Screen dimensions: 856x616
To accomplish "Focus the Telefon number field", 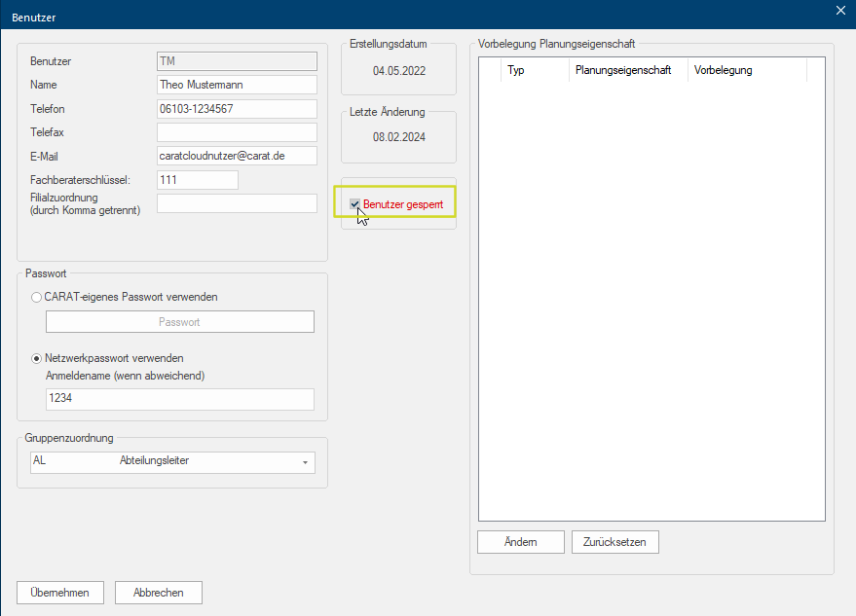I will pyautogui.click(x=237, y=109).
